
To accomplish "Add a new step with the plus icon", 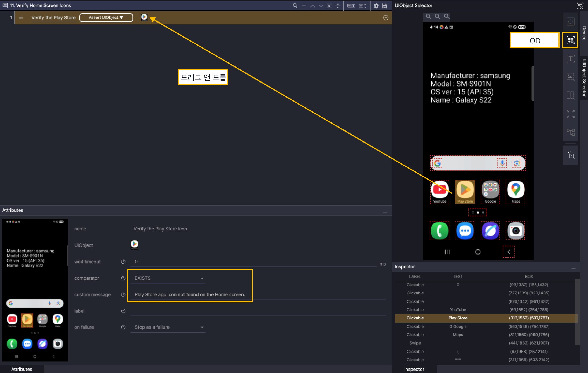I will pyautogui.click(x=304, y=6).
